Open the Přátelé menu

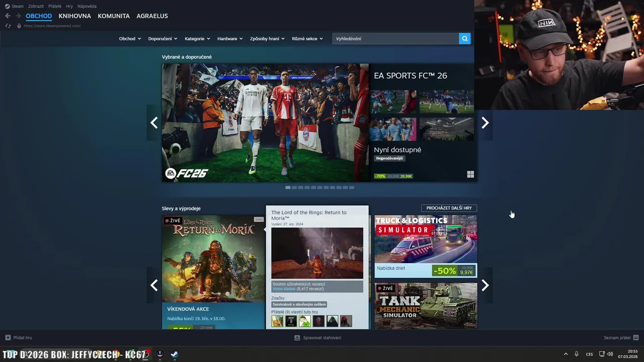pyautogui.click(x=55, y=6)
